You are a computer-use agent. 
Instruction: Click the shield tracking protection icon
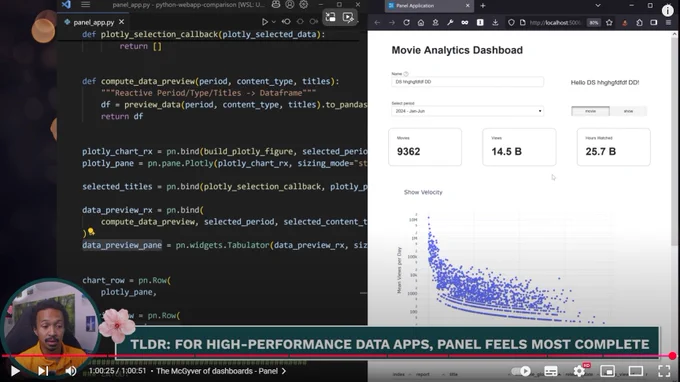tap(511, 23)
